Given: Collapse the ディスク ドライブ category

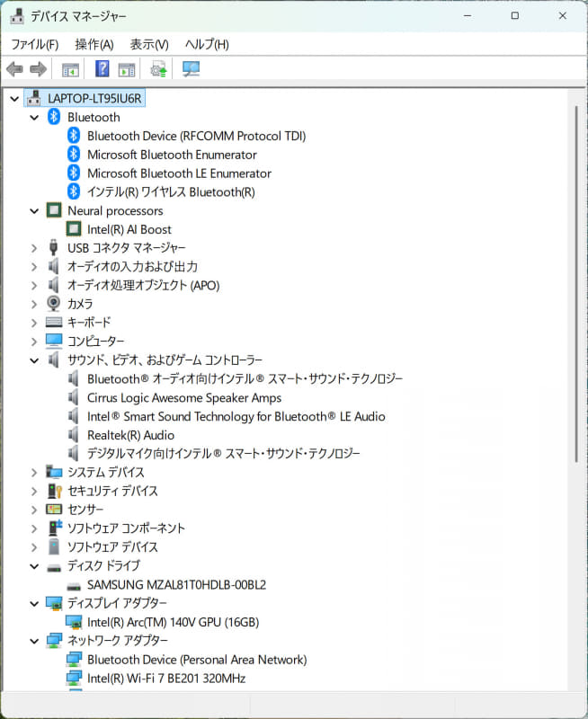Looking at the screenshot, I should pos(34,566).
